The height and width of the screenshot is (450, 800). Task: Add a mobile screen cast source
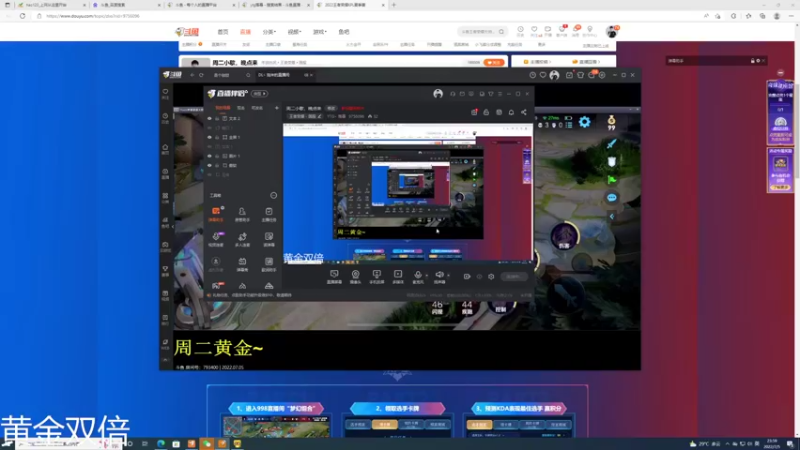click(377, 277)
